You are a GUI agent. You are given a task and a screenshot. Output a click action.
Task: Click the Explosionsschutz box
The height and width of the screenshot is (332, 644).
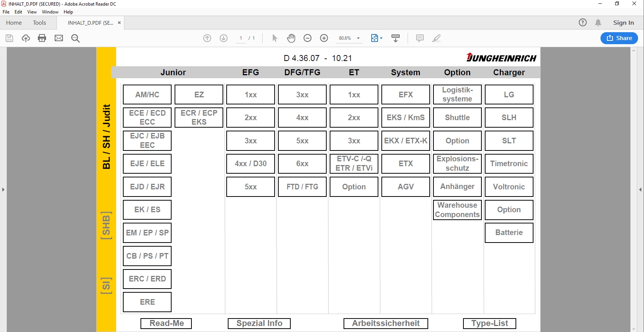pos(457,164)
